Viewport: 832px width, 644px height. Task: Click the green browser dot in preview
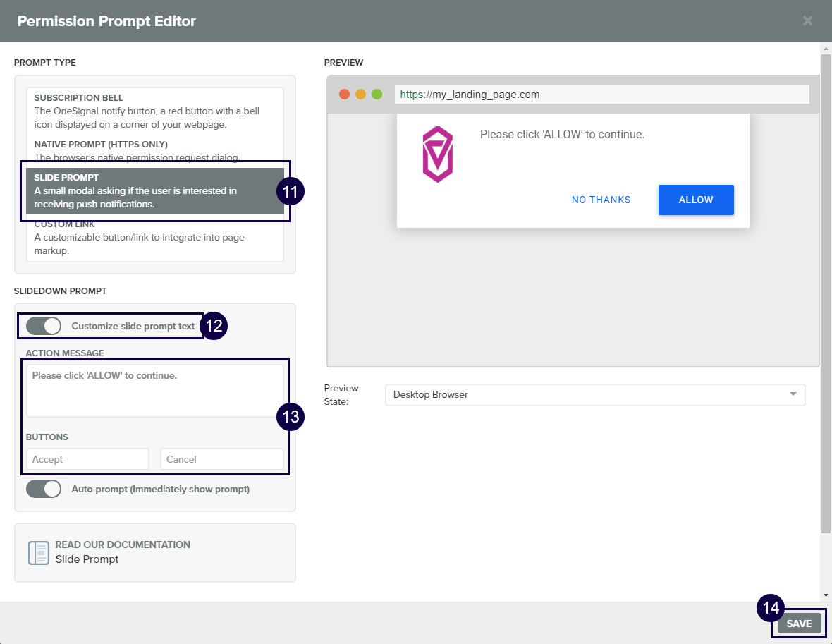pos(377,95)
